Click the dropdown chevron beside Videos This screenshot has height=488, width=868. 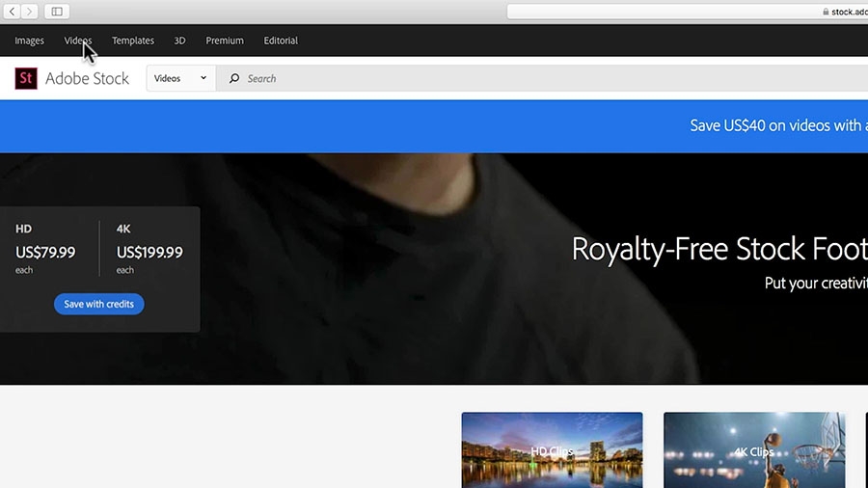coord(203,78)
